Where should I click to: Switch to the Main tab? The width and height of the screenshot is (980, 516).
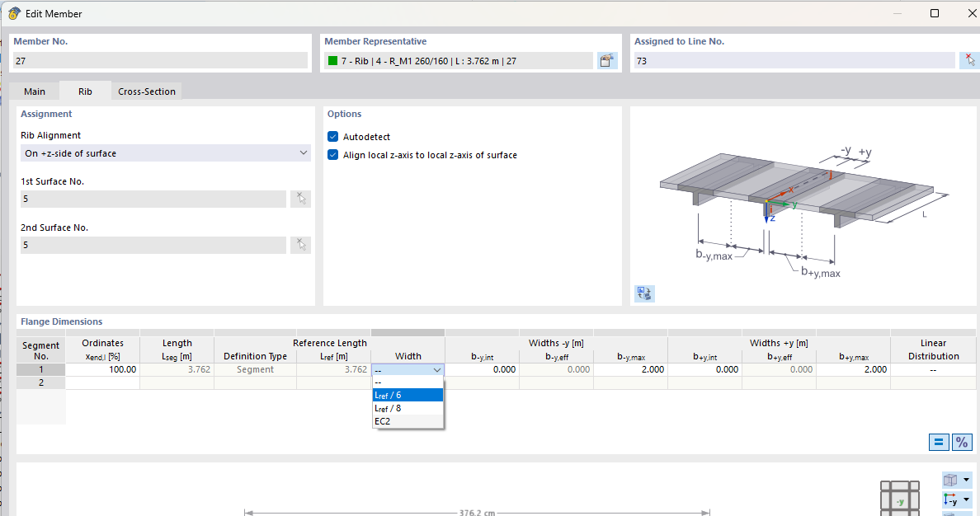(x=35, y=91)
